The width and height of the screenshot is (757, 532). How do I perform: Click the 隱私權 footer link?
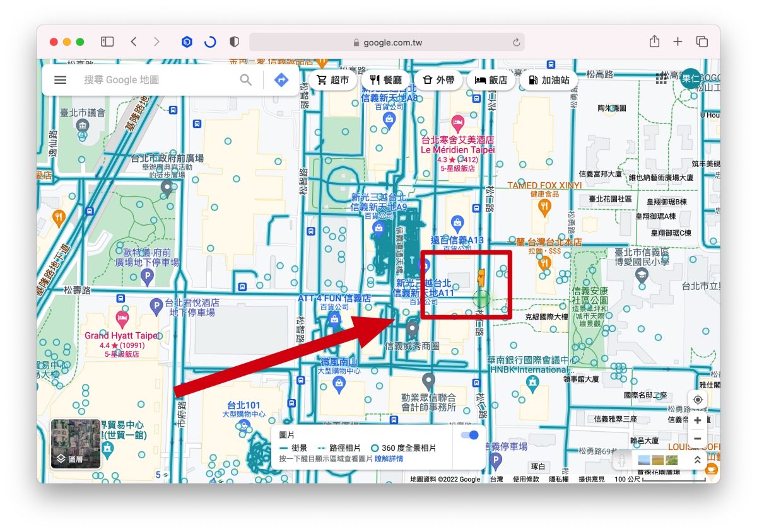pos(559,479)
